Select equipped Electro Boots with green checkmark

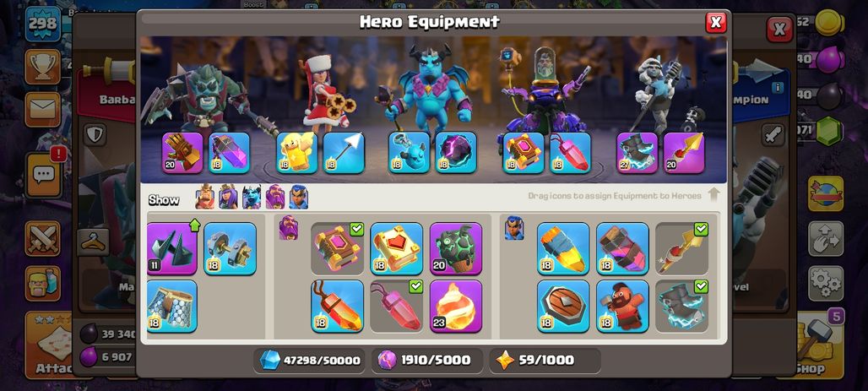point(681,307)
